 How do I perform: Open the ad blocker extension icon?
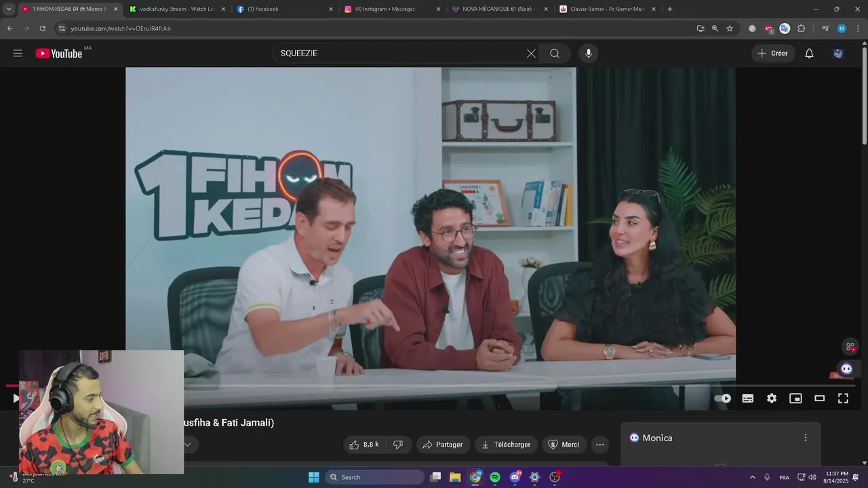point(768,28)
